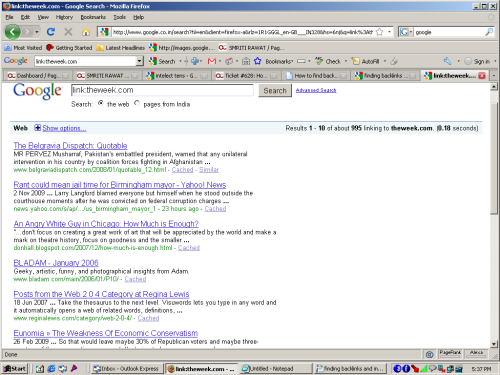Click the purple quick launch icon

74,368
